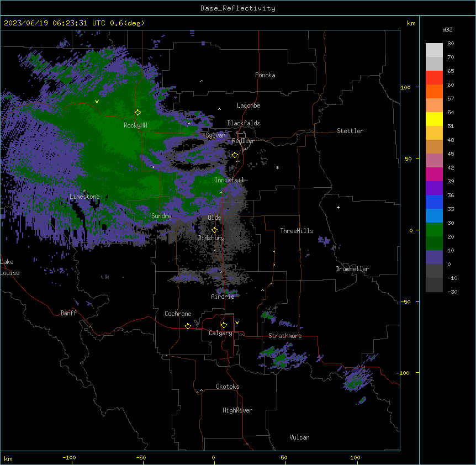Select the 65 value in dBZ legend
Image resolution: width=476 pixels, height=465 pixels.
[451, 71]
